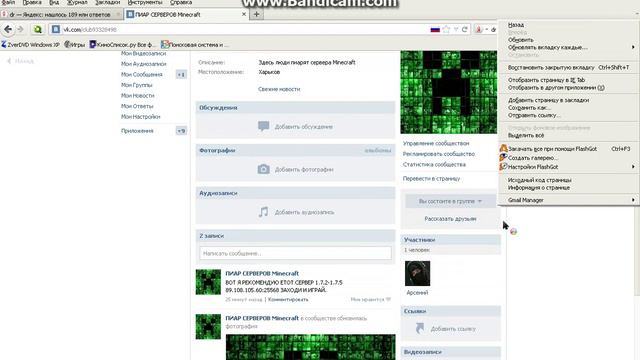The height and width of the screenshot is (360, 640).
Task: Click Комментировать under the first post
Action: click(x=288, y=300)
